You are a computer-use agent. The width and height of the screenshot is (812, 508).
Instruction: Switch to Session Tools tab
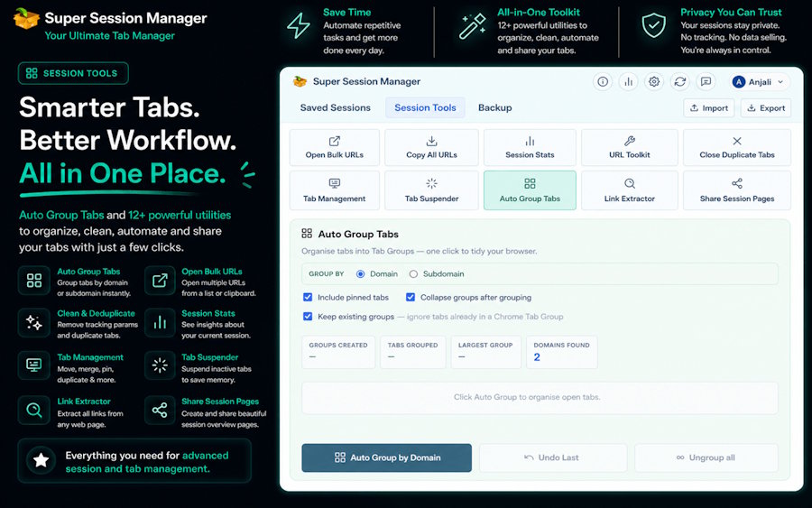tap(425, 107)
